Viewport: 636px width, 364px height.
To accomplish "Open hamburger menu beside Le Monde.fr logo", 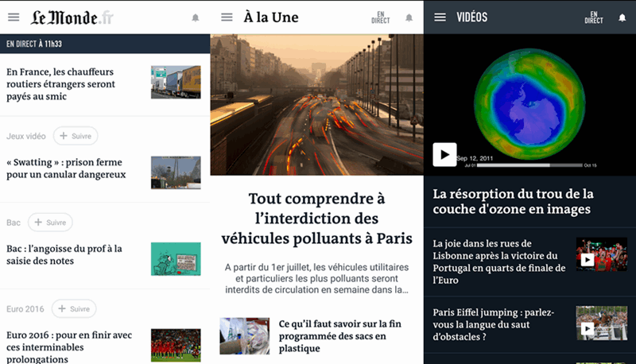I will point(14,17).
